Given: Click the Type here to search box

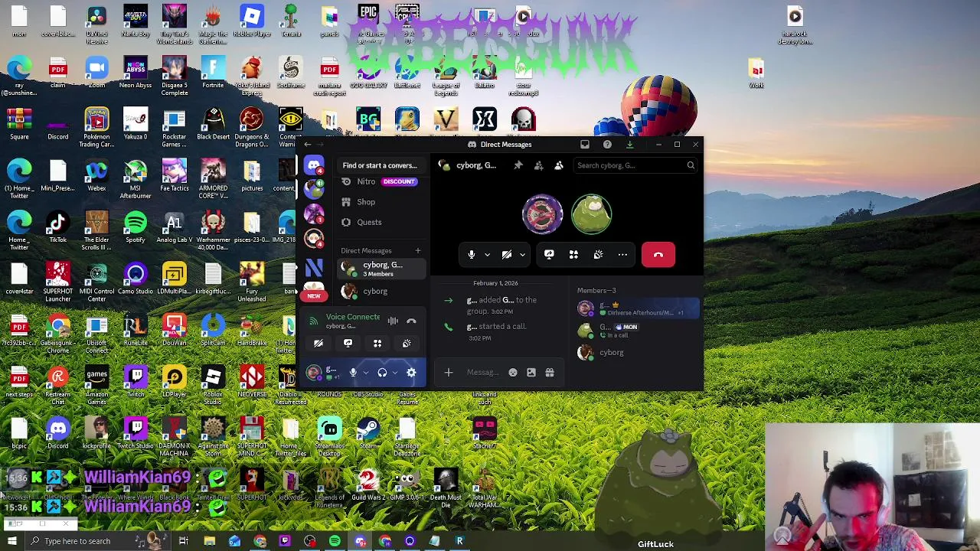Looking at the screenshot, I should click(x=79, y=541).
